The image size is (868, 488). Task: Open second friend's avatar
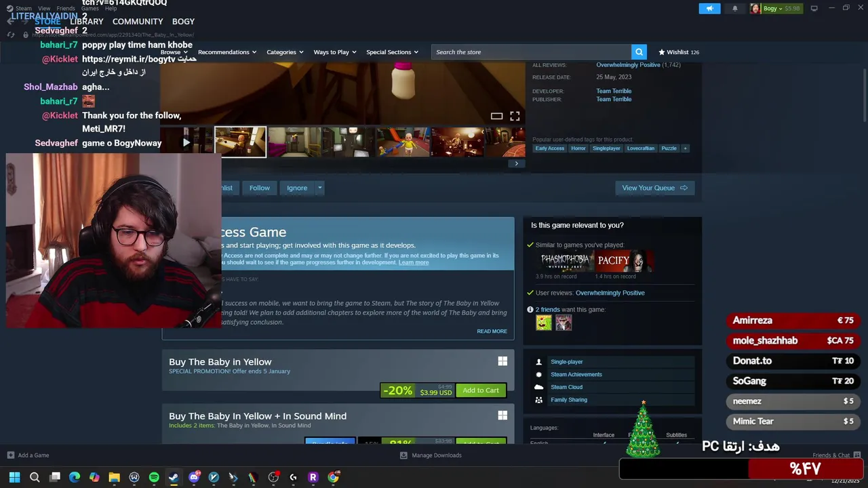[564, 323]
